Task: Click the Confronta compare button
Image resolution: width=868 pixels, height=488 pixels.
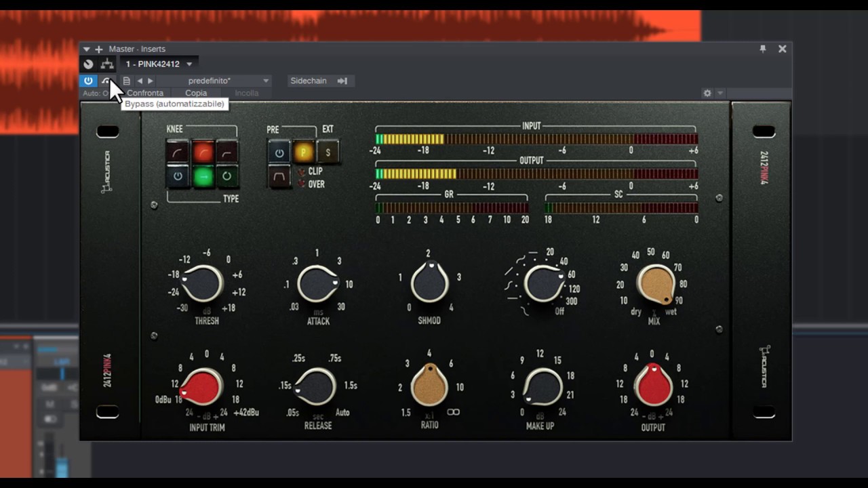Action: pyautogui.click(x=144, y=93)
